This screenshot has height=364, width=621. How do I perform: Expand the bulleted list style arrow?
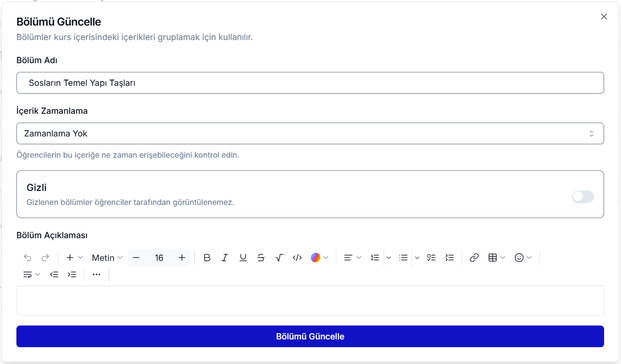click(417, 258)
